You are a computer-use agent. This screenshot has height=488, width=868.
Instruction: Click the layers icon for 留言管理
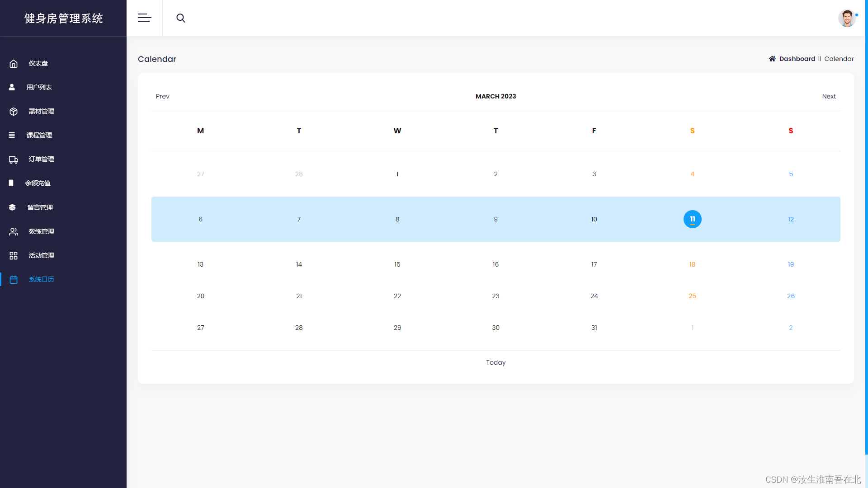click(x=12, y=207)
